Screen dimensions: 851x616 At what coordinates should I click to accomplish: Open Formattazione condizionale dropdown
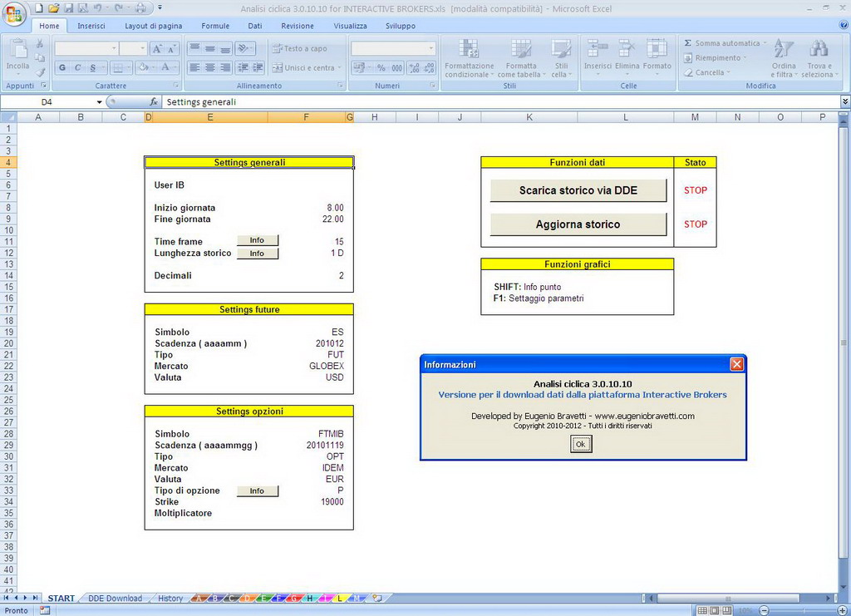tap(470, 58)
